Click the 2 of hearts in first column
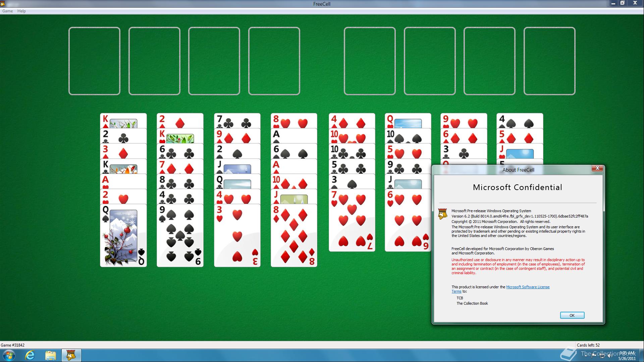The width and height of the screenshot is (644, 362). coord(123,197)
